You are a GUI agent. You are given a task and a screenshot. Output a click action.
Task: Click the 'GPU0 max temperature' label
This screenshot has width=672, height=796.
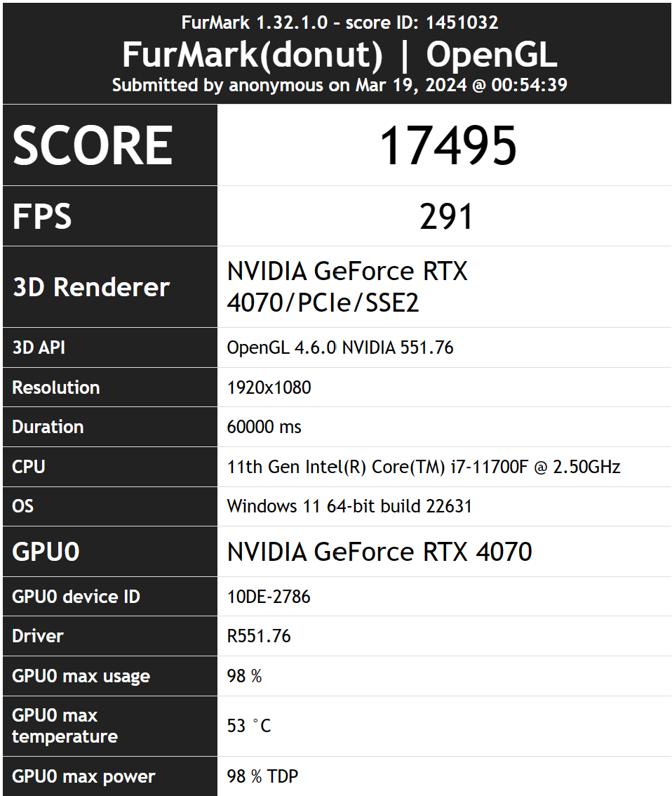65,726
